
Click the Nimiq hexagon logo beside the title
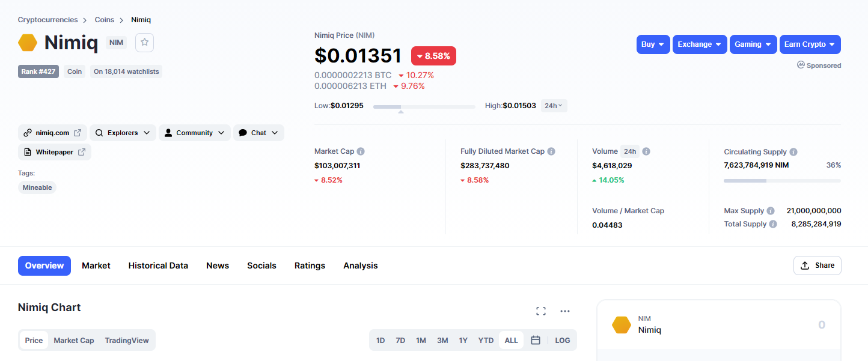(28, 43)
